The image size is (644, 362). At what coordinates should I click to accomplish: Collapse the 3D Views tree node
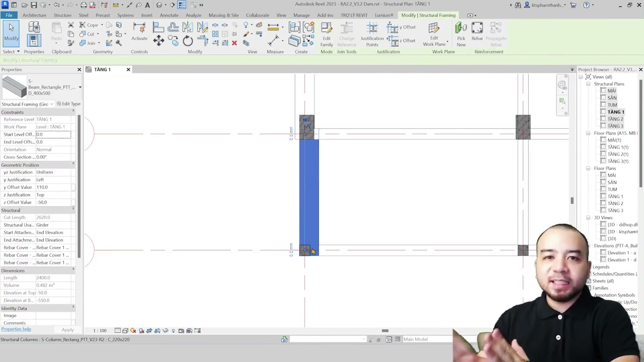click(x=588, y=218)
